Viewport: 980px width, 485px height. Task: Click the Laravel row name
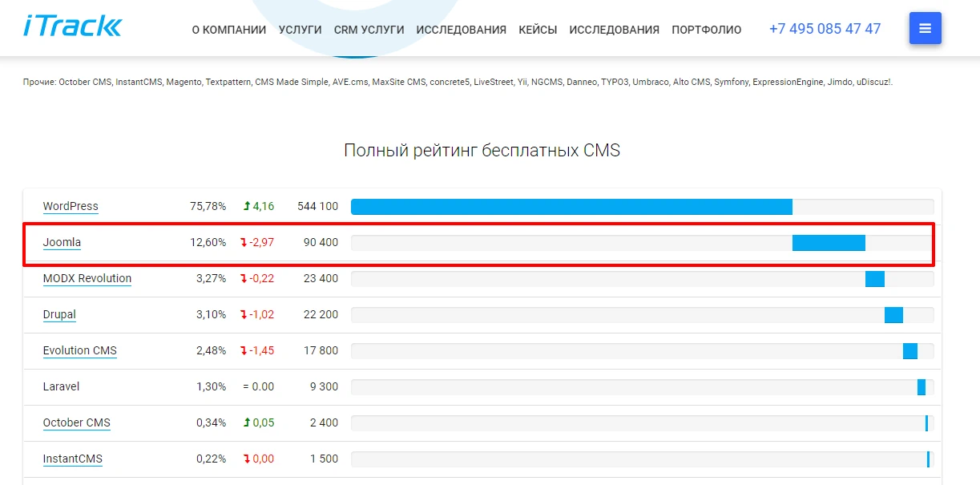tap(62, 386)
